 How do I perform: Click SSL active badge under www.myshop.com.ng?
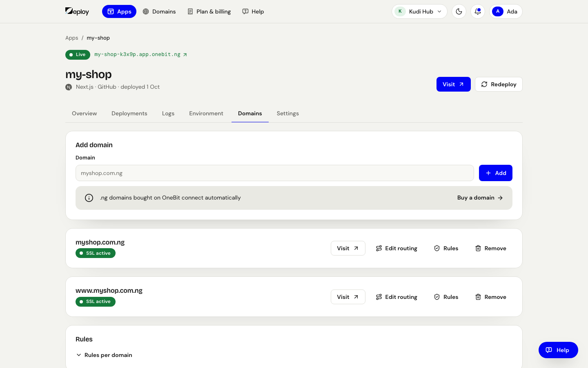[96, 302]
